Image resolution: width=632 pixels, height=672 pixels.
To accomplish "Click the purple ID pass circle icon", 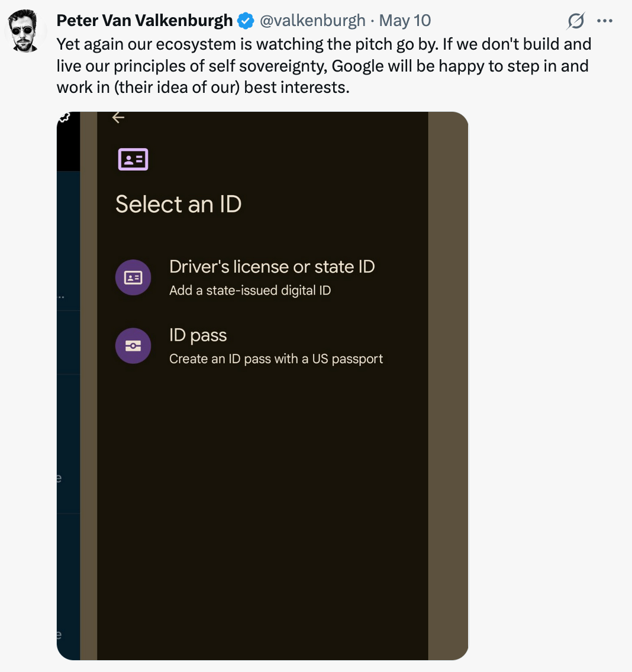I will pyautogui.click(x=133, y=346).
